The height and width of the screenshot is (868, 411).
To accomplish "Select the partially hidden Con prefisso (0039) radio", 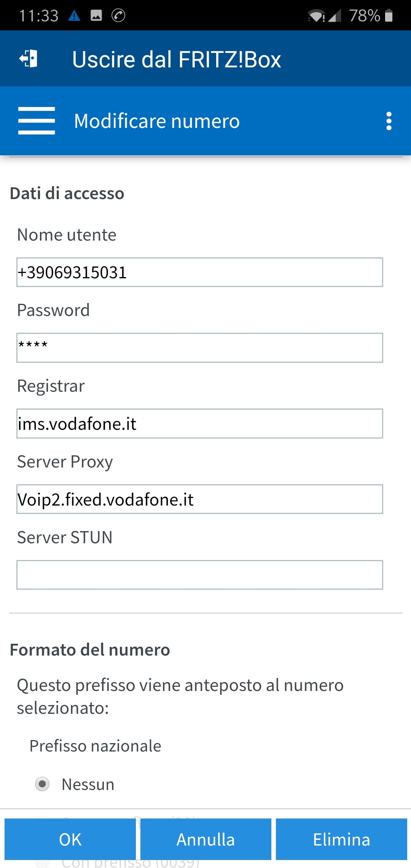I will tap(42, 863).
